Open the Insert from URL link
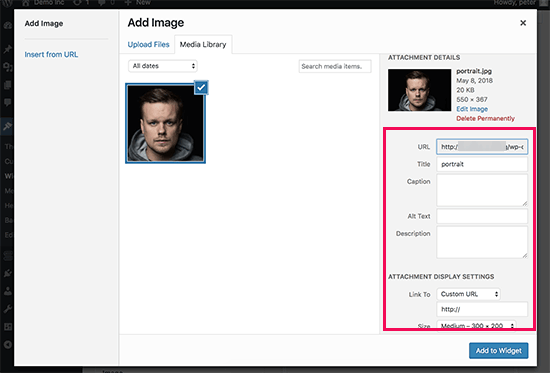Image resolution: width=550 pixels, height=373 pixels. pos(51,54)
